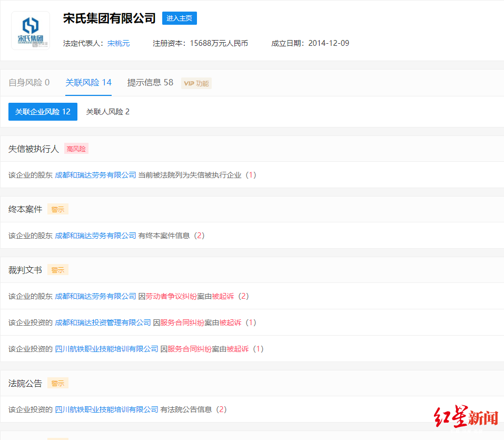The height and width of the screenshot is (440, 504).
Task: Click 有终本案件信息 (2) text
Action: (171, 236)
